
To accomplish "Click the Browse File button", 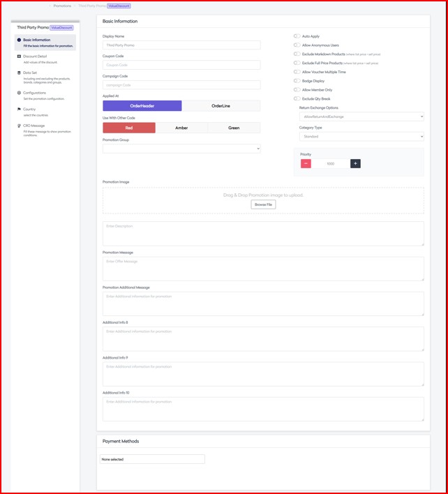I will (263, 204).
